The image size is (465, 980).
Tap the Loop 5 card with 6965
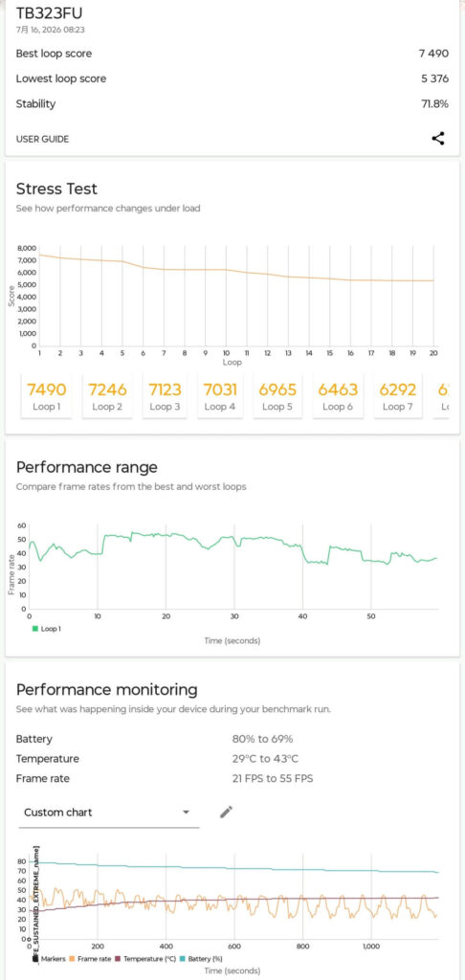277,396
